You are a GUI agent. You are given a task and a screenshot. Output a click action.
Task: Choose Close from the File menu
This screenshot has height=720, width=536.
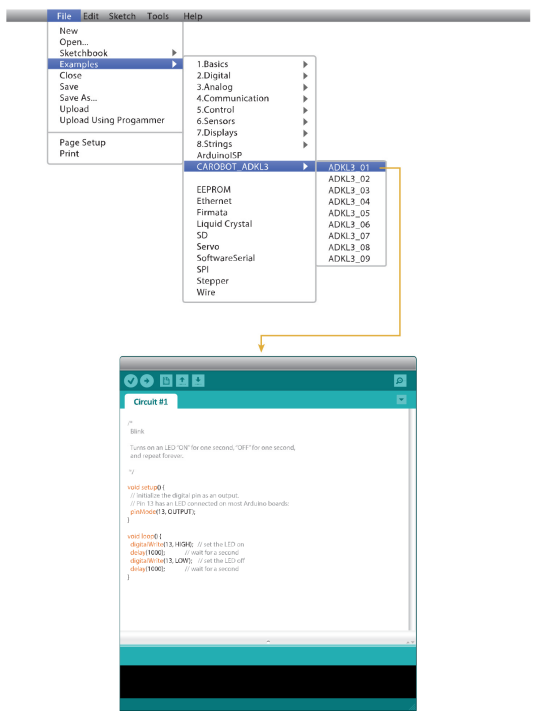coord(115,75)
